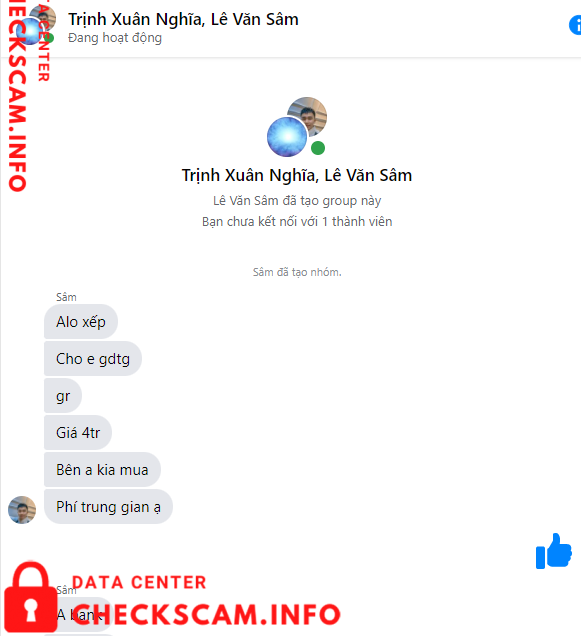Image resolution: width=581 pixels, height=636 pixels.
Task: Click the CHECKSCAM.INFO watermark at the bottom
Action: tap(206, 615)
